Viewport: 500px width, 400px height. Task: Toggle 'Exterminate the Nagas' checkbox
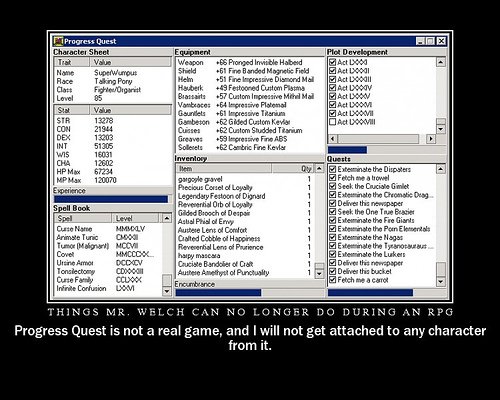click(x=332, y=237)
